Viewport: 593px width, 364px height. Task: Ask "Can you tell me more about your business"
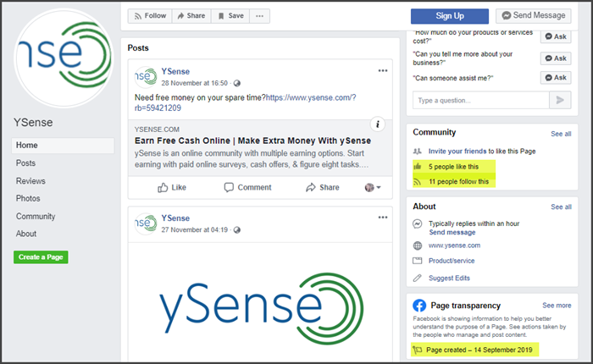(x=556, y=58)
